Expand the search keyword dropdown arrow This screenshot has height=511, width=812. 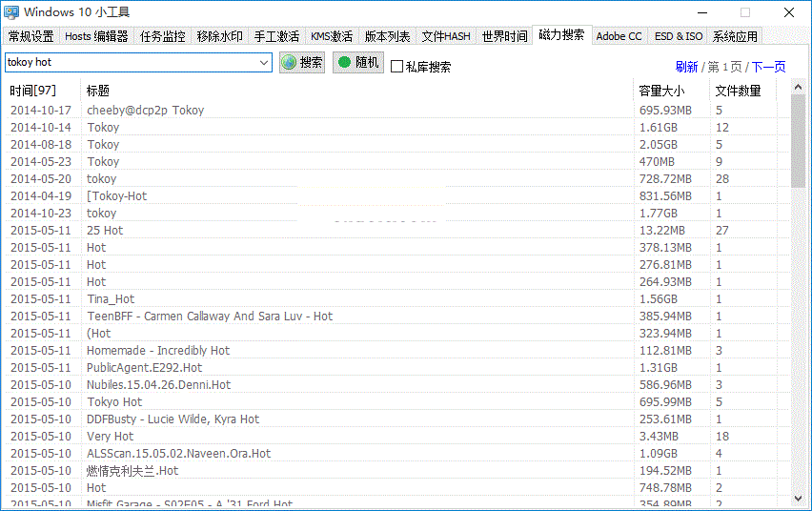[264, 63]
